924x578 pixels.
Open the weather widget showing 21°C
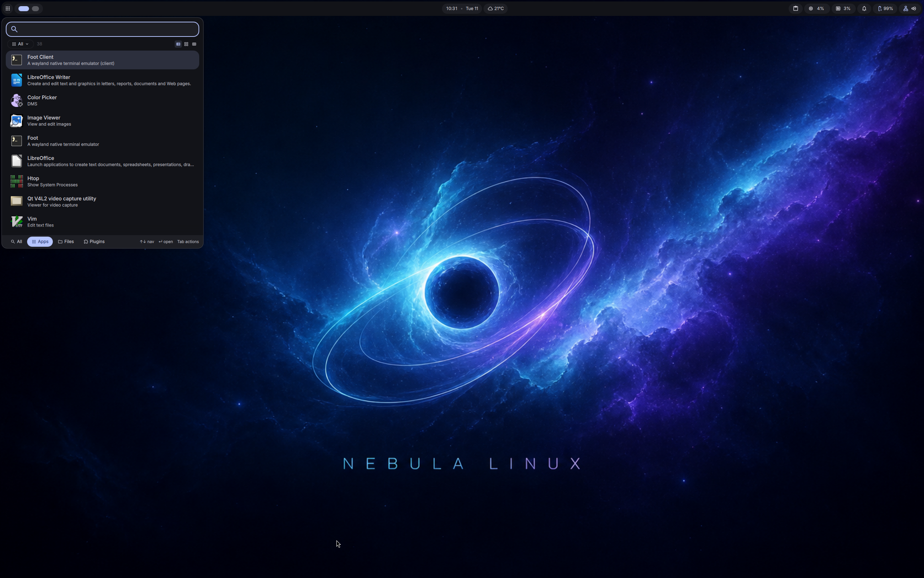click(496, 8)
